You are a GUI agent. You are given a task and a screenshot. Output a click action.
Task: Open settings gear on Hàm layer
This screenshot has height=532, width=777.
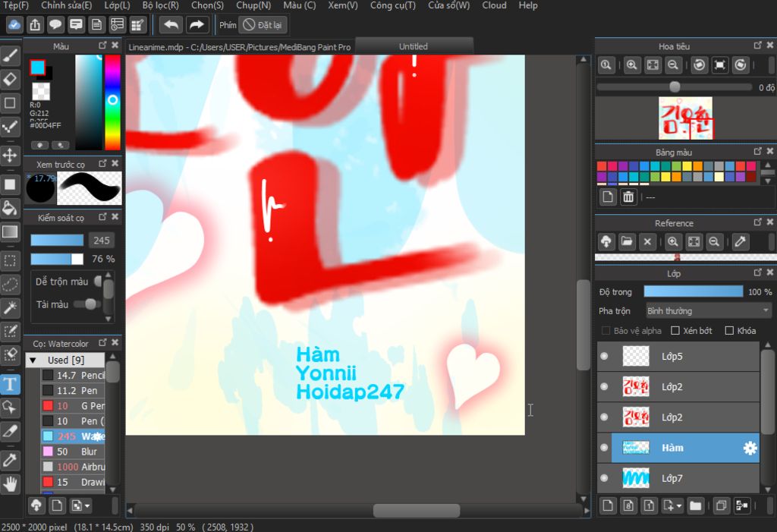tap(750, 449)
